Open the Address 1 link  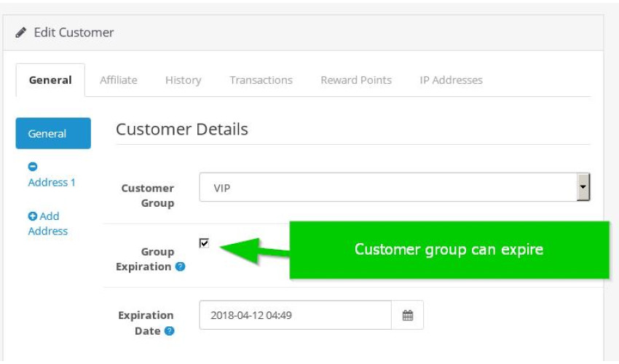click(x=51, y=183)
